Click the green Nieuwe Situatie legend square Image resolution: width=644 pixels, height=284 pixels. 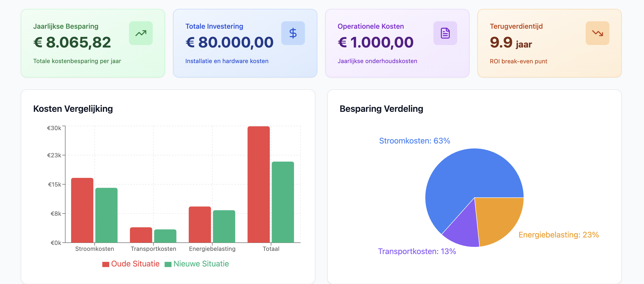[x=168, y=264]
